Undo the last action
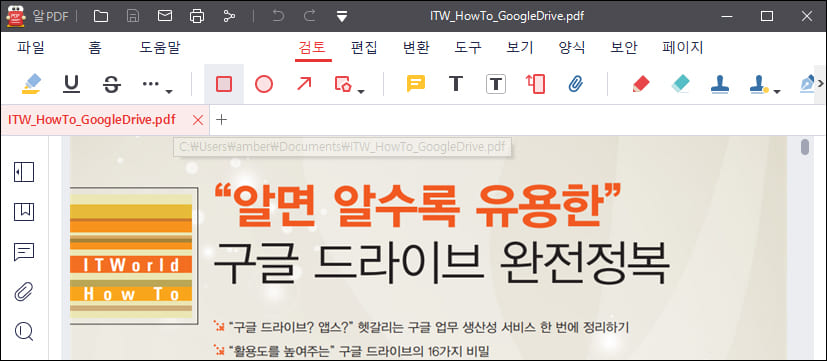This screenshot has width=827, height=361. pyautogui.click(x=278, y=16)
